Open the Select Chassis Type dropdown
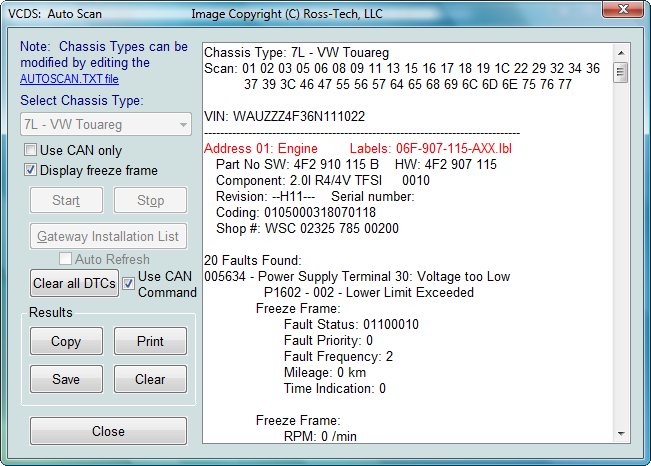This screenshot has width=651, height=466. (106, 124)
